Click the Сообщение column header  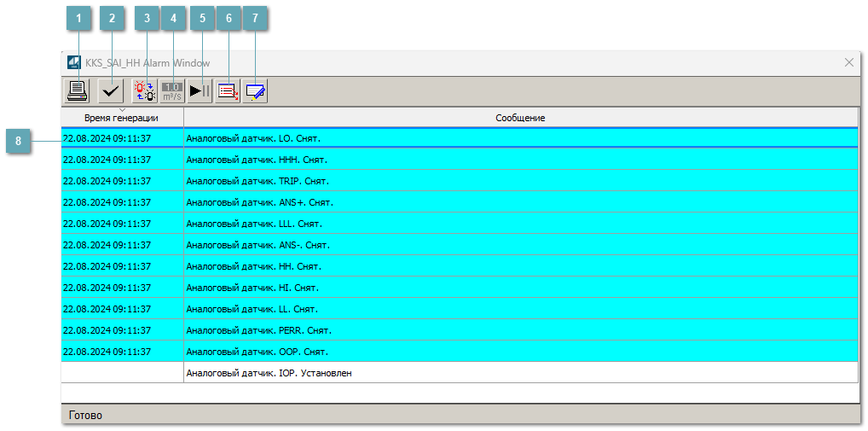pyautogui.click(x=520, y=118)
